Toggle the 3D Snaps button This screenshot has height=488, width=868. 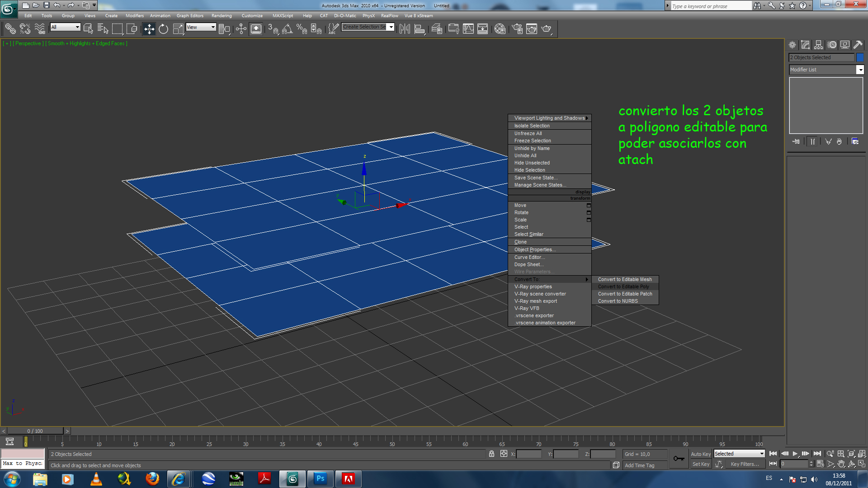273,29
